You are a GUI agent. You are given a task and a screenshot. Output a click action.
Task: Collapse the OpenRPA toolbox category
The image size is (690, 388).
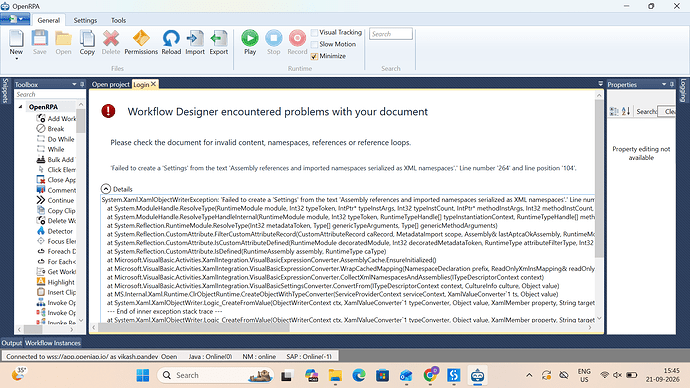click(20, 107)
